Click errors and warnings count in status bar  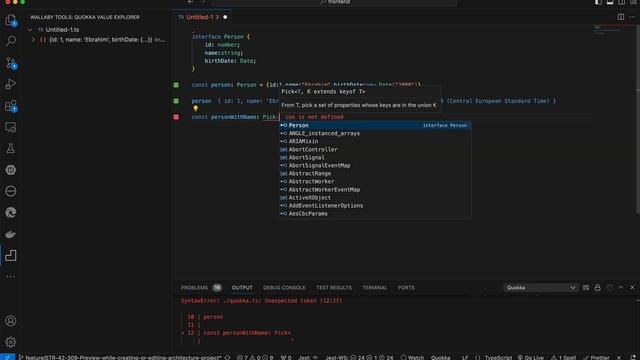[x=255, y=357]
